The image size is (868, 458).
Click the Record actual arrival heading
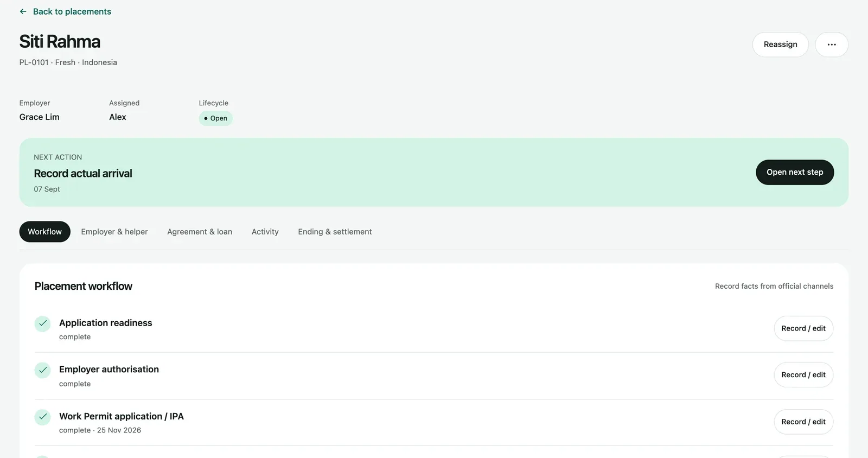83,174
